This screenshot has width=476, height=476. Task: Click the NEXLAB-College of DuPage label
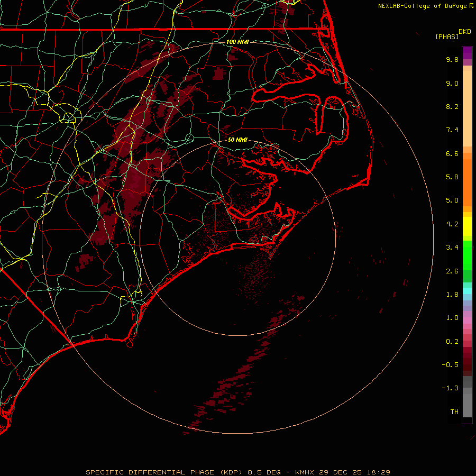[422, 6]
